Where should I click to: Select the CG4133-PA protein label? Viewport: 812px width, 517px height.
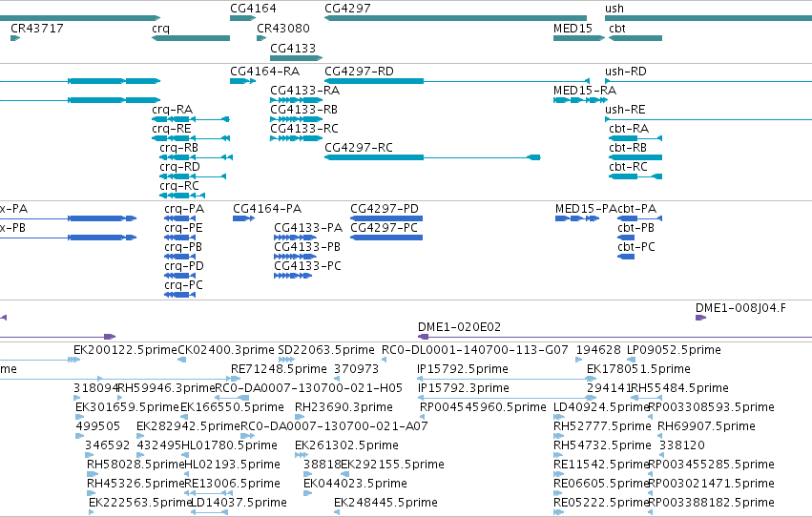pos(308,228)
